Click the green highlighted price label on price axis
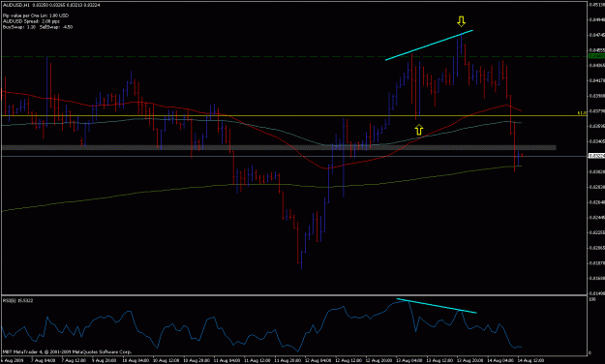The image size is (605, 364). [595, 56]
